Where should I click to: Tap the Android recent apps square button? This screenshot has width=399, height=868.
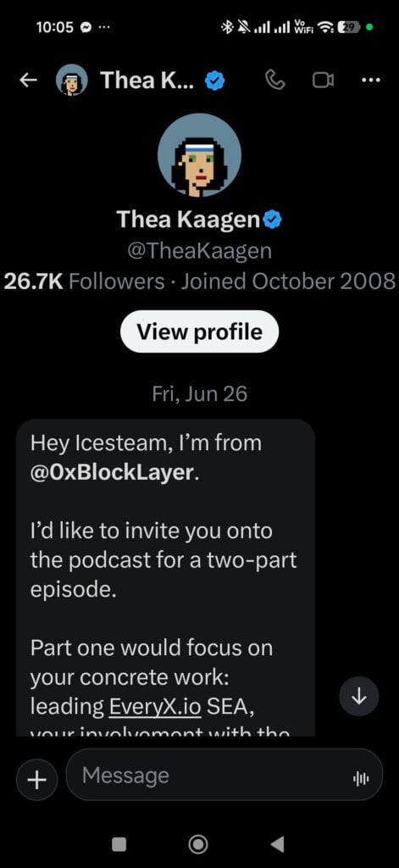(x=119, y=844)
